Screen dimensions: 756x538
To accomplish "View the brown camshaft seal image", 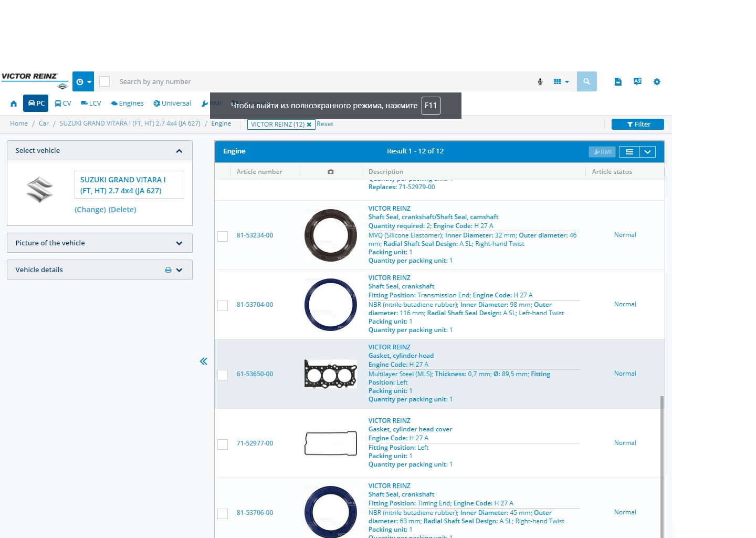I will pos(331,235).
